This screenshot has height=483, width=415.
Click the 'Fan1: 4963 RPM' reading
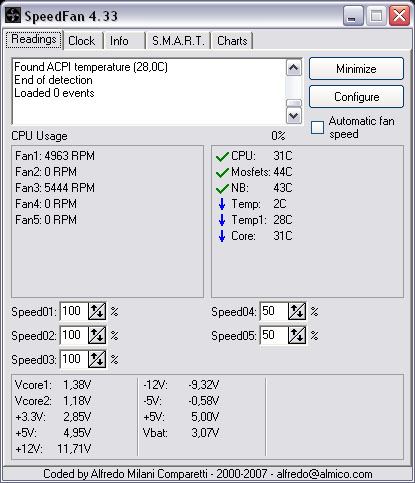(55, 156)
